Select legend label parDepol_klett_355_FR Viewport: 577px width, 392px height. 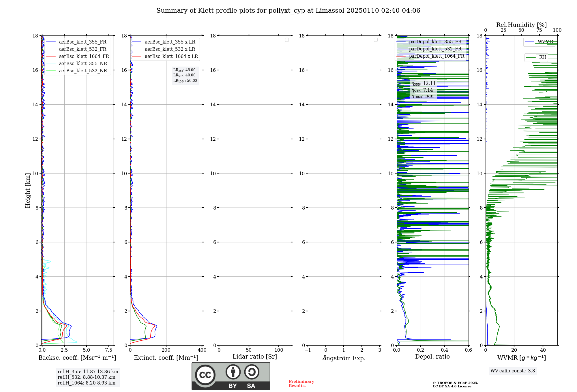435,42
